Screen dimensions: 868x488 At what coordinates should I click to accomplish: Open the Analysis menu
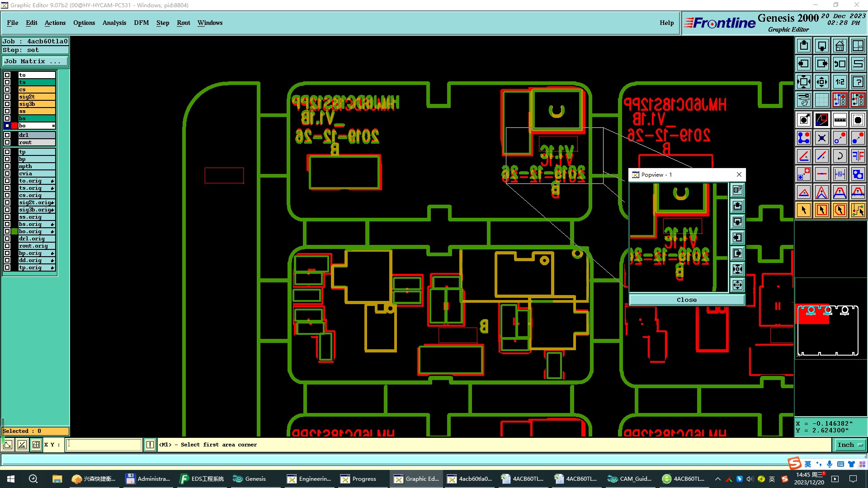[x=114, y=23]
